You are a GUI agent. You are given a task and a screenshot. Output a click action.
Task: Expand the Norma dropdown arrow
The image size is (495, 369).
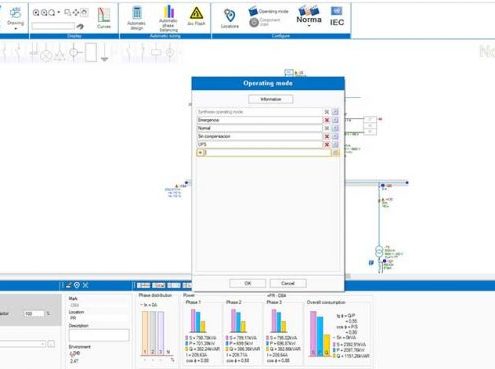click(309, 26)
